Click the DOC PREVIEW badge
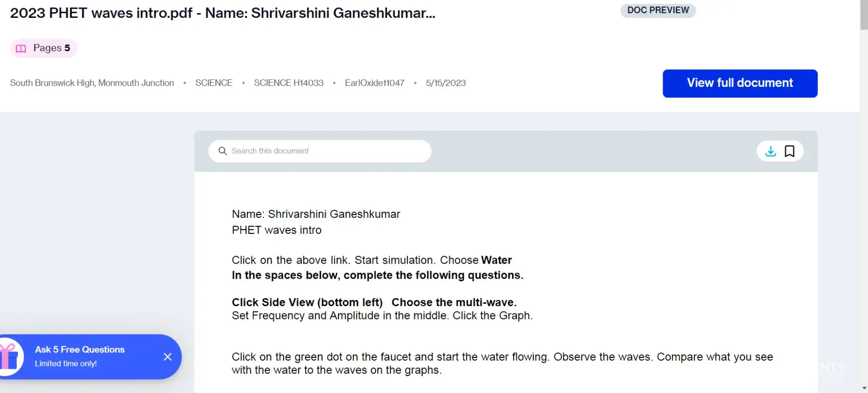The width and height of the screenshot is (868, 393). [x=658, y=10]
